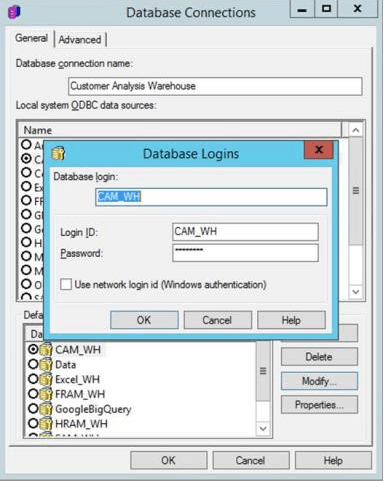The image size is (385, 481).
Task: Select the GoogleBigQuery radio button
Action: click(33, 408)
